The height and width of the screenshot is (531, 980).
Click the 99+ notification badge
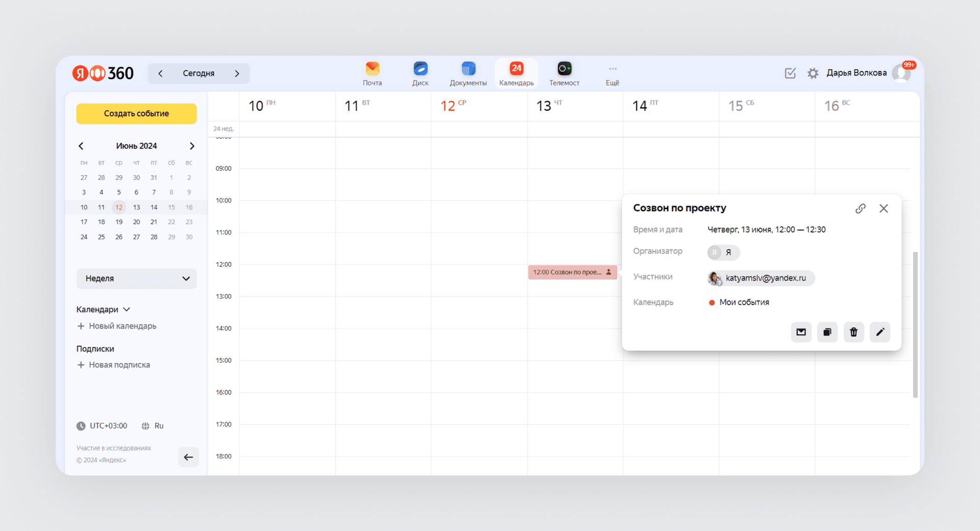pos(909,65)
